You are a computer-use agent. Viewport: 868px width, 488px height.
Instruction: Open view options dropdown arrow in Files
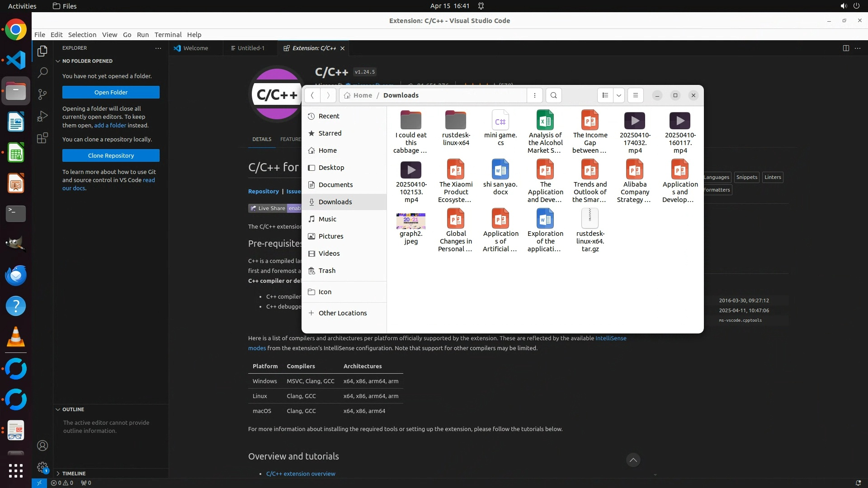[619, 95]
